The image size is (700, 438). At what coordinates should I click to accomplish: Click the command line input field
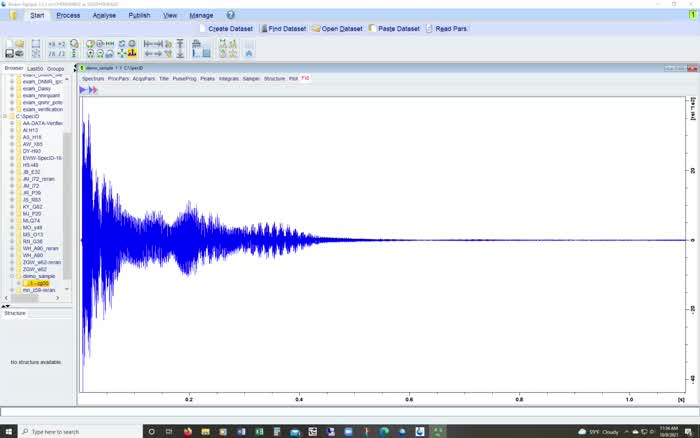point(350,412)
